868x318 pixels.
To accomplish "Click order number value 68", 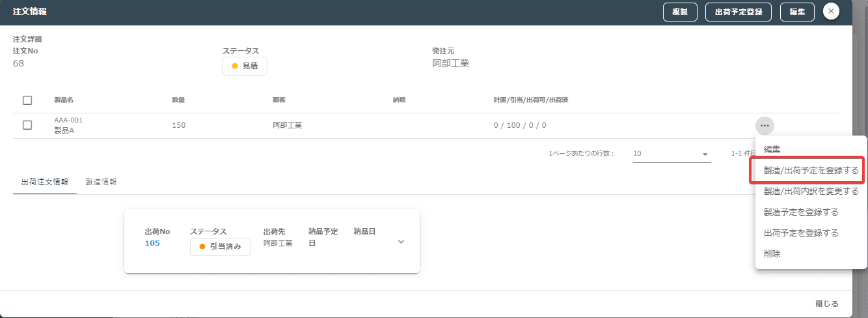I will click(18, 63).
